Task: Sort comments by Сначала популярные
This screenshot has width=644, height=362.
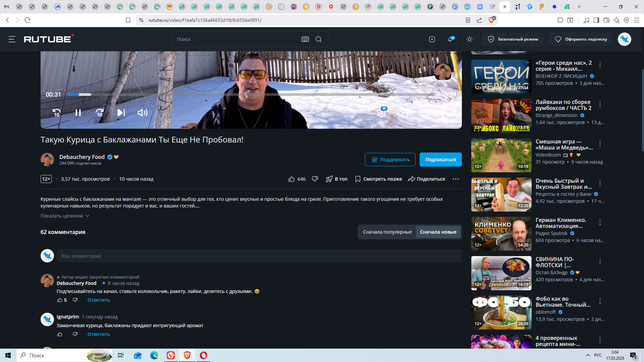Action: coord(387,232)
